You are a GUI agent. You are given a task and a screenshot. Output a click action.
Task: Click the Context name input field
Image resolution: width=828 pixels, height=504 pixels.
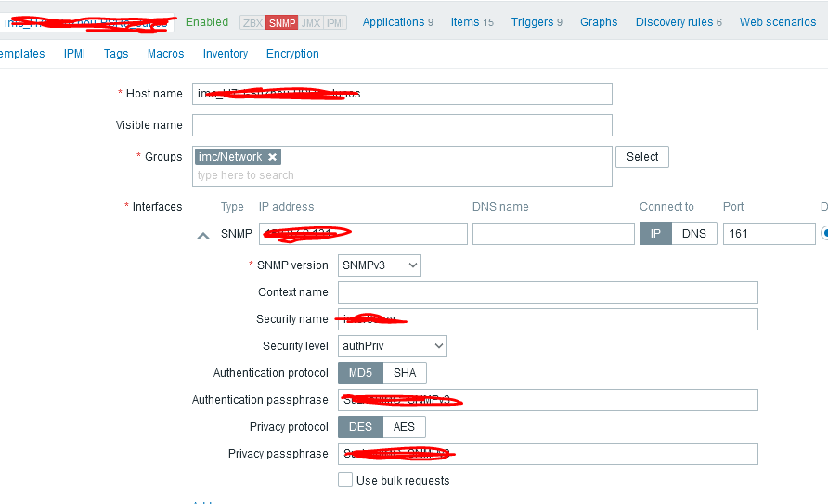(548, 292)
